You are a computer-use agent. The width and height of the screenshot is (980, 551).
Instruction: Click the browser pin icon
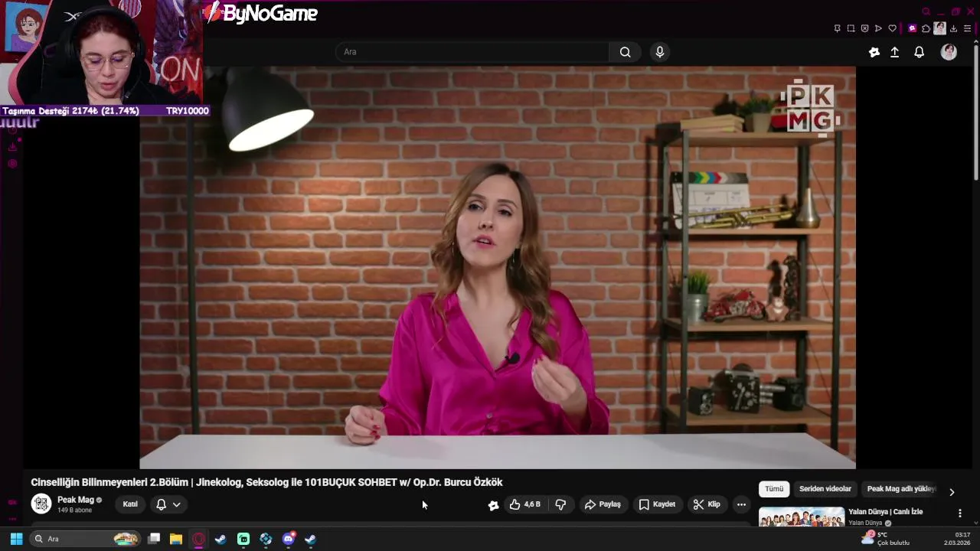[x=837, y=28]
